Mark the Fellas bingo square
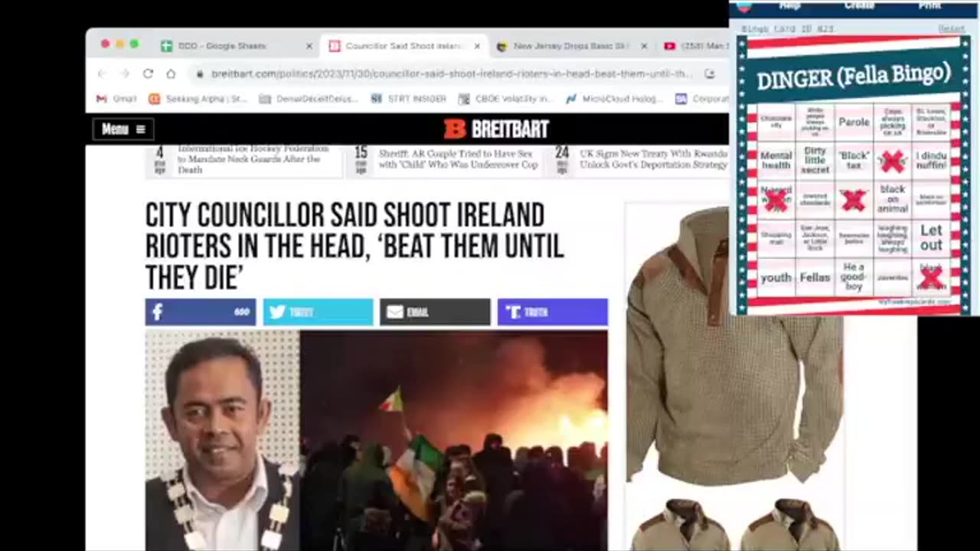This screenshot has height=551, width=980. coord(815,278)
